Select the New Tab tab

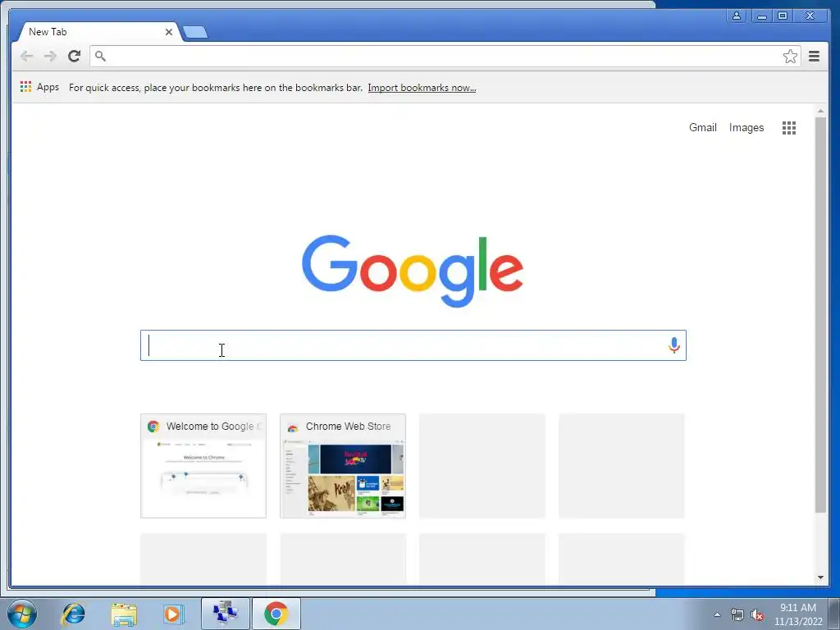pos(97,32)
